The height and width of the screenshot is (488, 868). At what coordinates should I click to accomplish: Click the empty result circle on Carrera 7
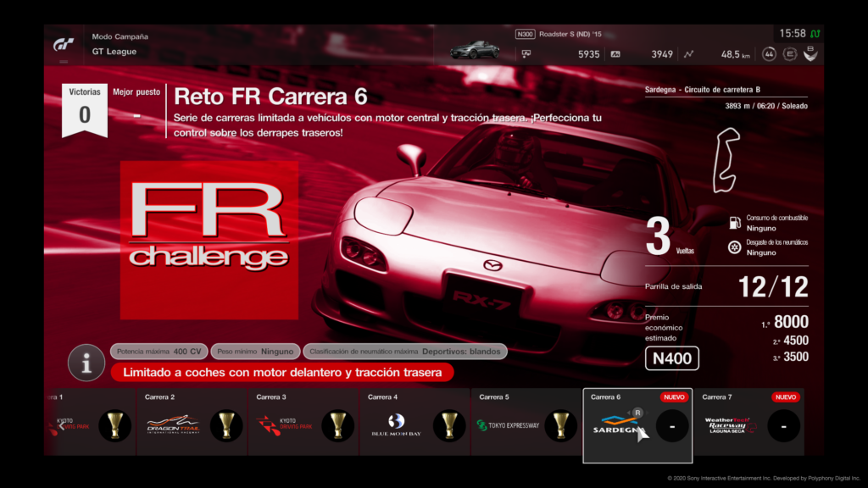tap(784, 426)
